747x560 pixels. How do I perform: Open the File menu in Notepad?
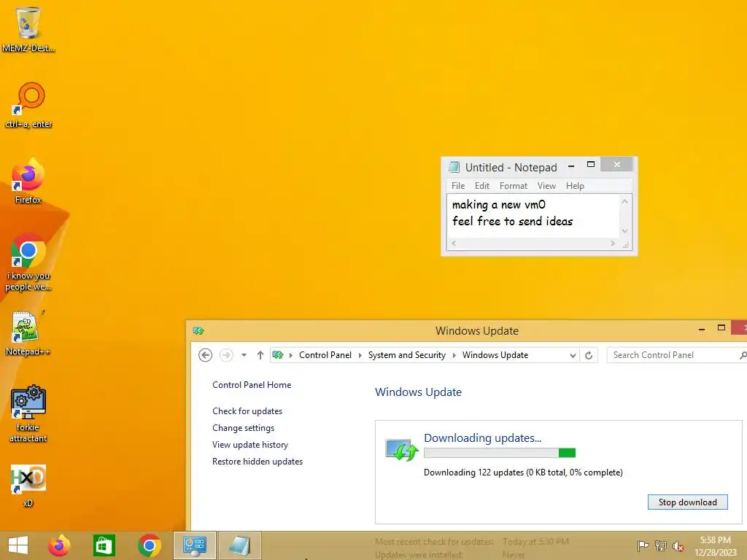coord(458,186)
